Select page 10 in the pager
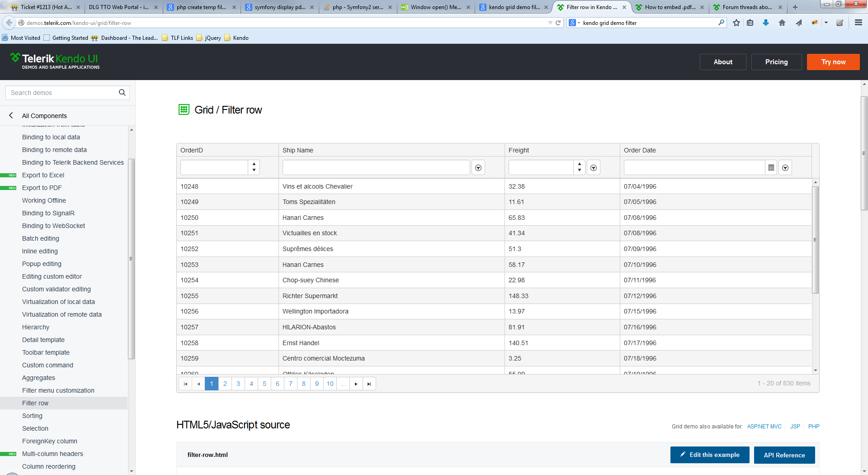This screenshot has width=868, height=475. (x=330, y=384)
